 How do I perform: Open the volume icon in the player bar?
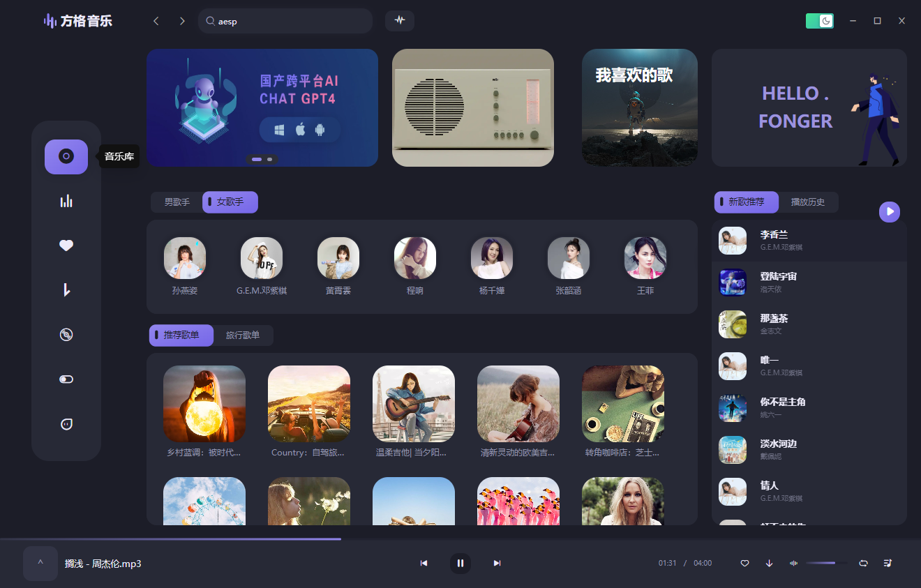793,563
